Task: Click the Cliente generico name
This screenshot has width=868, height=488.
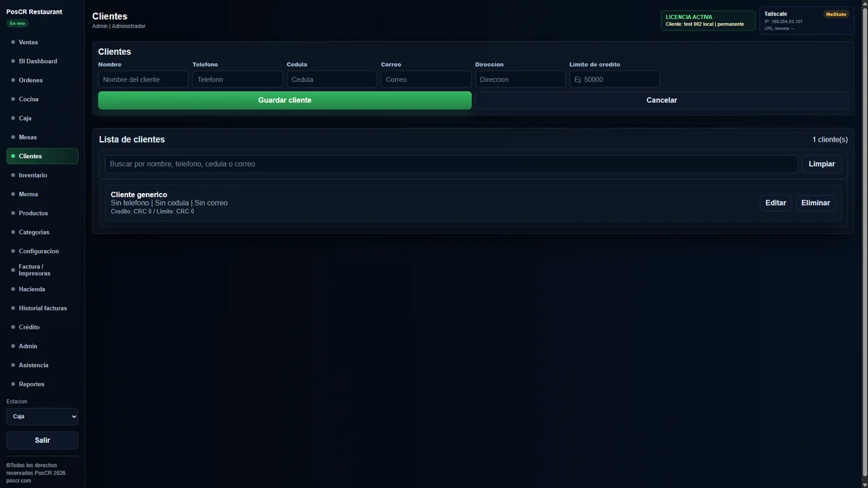Action: (x=139, y=195)
